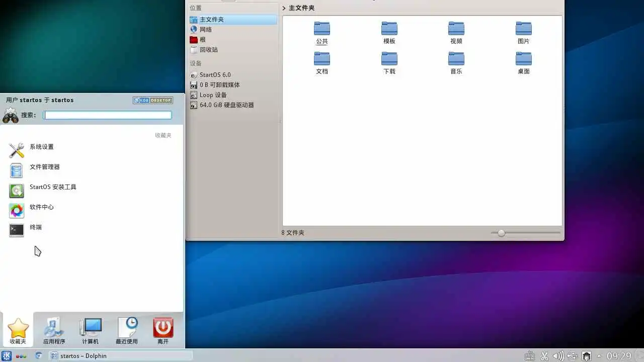Select 主文件夹 in Dolphin places panel
644x362 pixels.
[x=233, y=20]
